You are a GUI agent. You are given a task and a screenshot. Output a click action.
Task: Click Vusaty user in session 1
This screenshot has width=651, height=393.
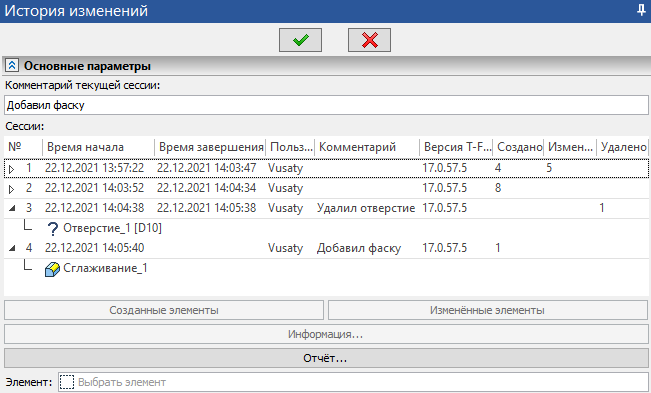[x=285, y=168]
